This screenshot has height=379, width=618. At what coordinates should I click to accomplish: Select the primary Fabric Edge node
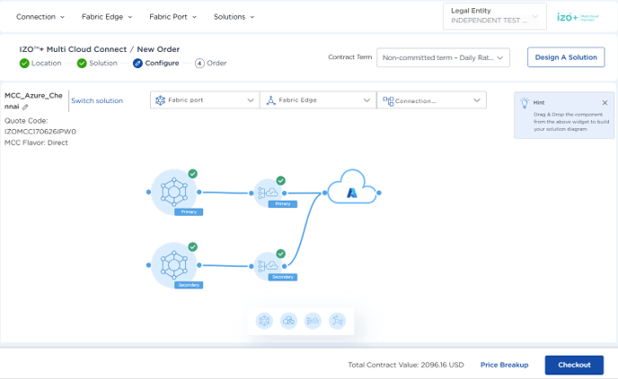[x=269, y=193]
